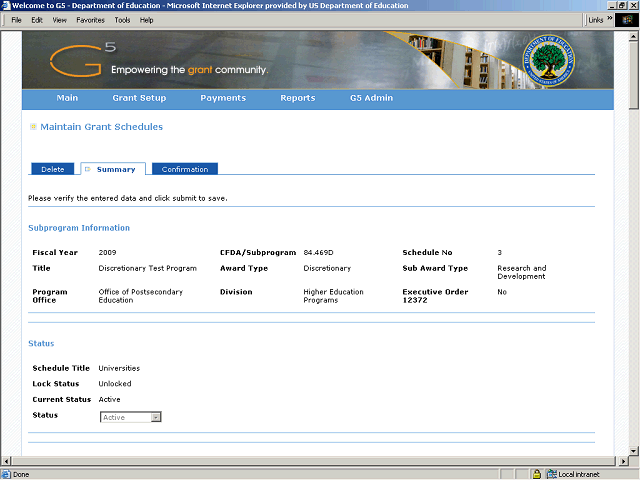This screenshot has height=480, width=640.
Task: Click title value Discretionary Test Program
Action: tap(147, 268)
